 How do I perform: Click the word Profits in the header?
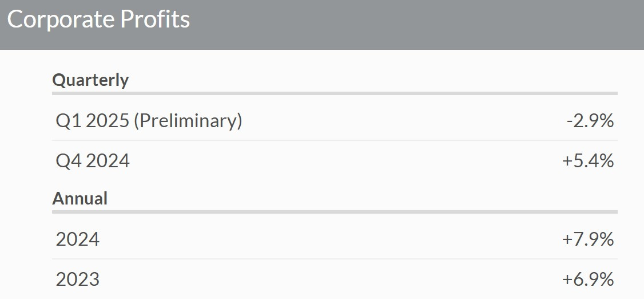(155, 19)
